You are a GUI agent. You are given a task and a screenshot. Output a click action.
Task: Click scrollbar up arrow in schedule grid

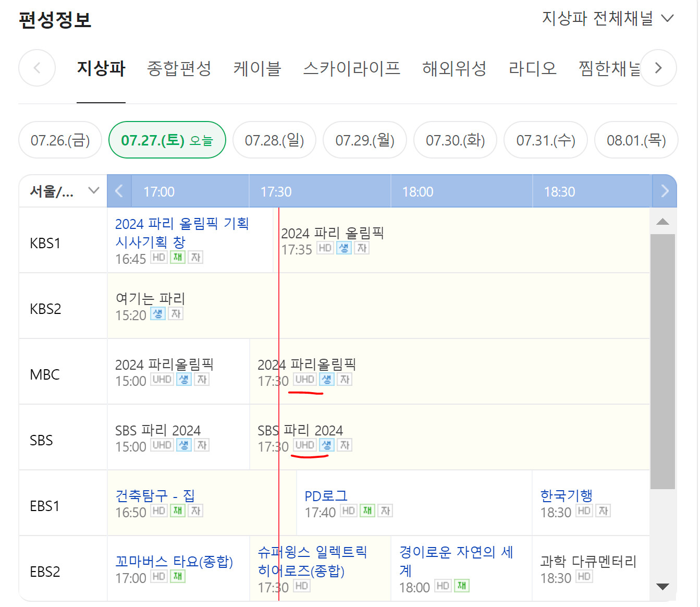point(663,222)
